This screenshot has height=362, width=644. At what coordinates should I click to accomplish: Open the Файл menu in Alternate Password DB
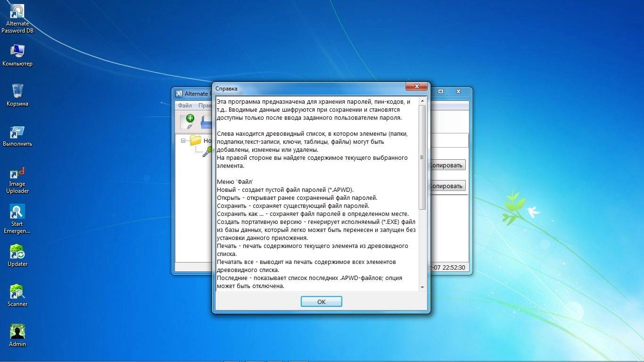point(185,106)
